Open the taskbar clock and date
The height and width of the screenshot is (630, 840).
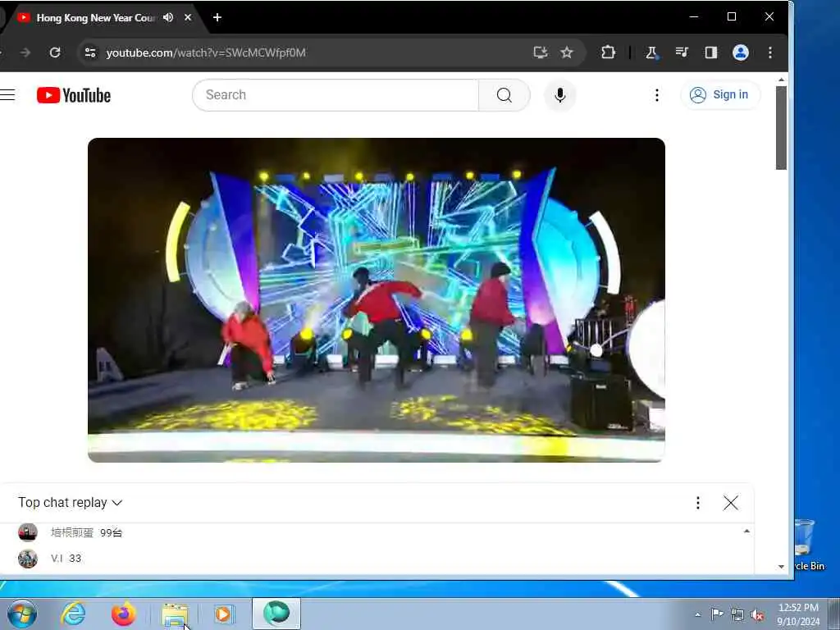point(798,614)
